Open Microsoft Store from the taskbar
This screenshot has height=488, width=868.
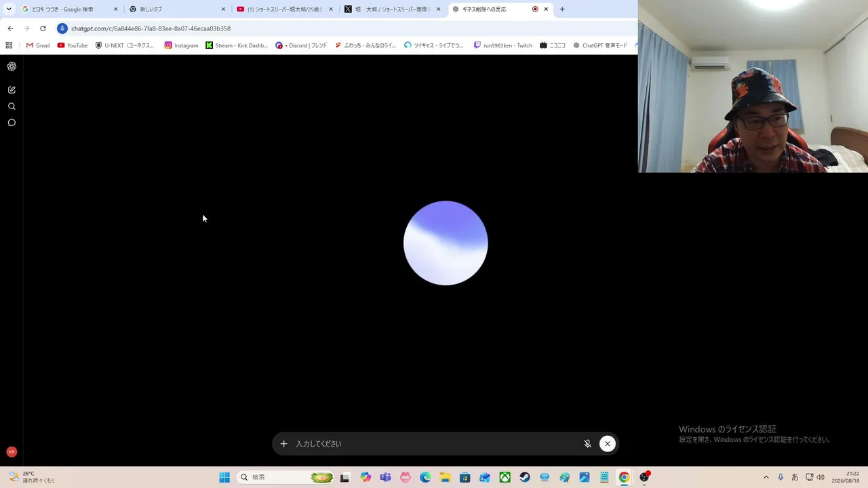[465, 477]
